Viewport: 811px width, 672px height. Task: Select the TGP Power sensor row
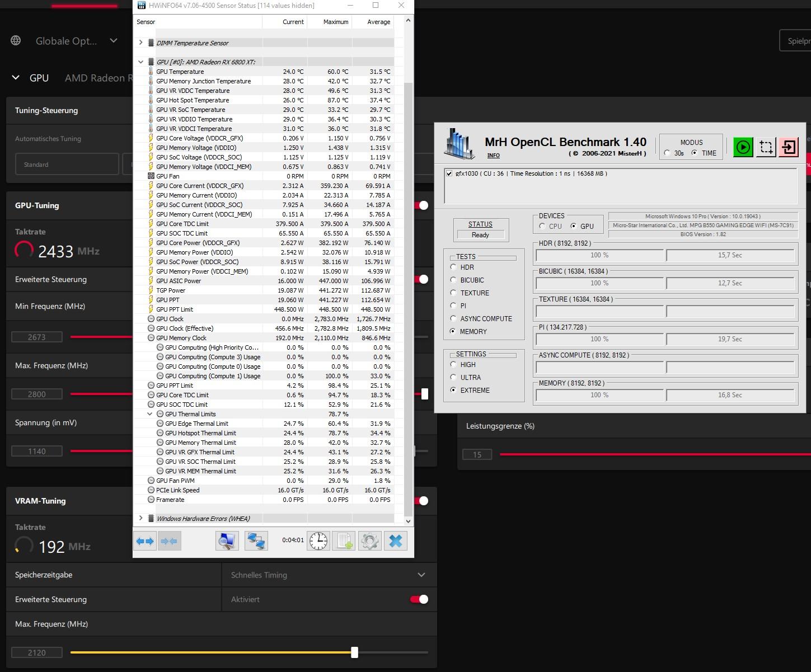(x=264, y=290)
